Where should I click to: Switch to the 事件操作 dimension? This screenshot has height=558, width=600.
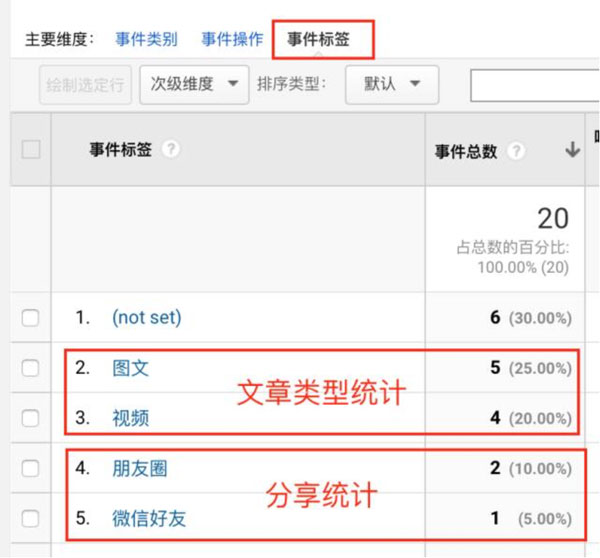pyautogui.click(x=232, y=40)
